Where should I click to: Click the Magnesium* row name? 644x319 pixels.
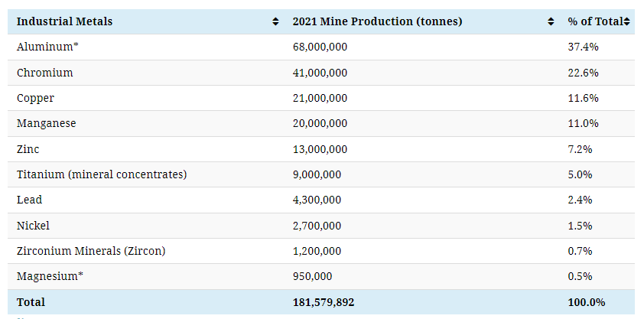pyautogui.click(x=50, y=276)
